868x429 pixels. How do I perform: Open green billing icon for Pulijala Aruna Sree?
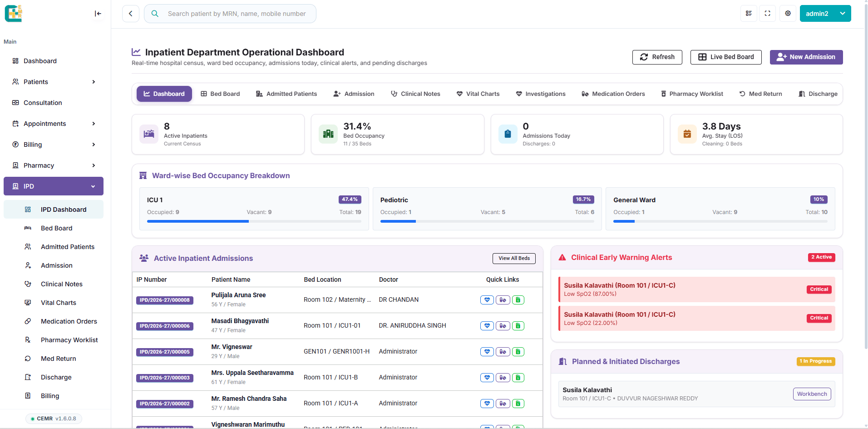click(518, 300)
